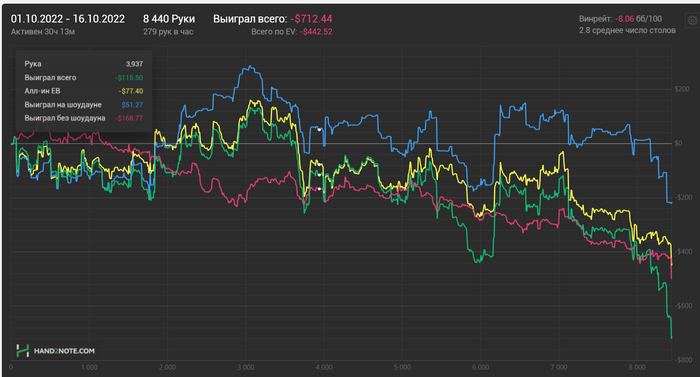Image resolution: width=700 pixels, height=377 pixels.
Task: Click the 'Активен 30ч 13м' label
Action: [x=43, y=32]
